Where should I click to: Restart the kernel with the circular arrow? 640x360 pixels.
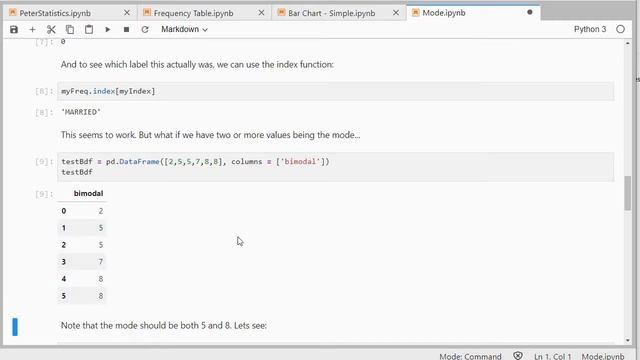click(x=145, y=29)
